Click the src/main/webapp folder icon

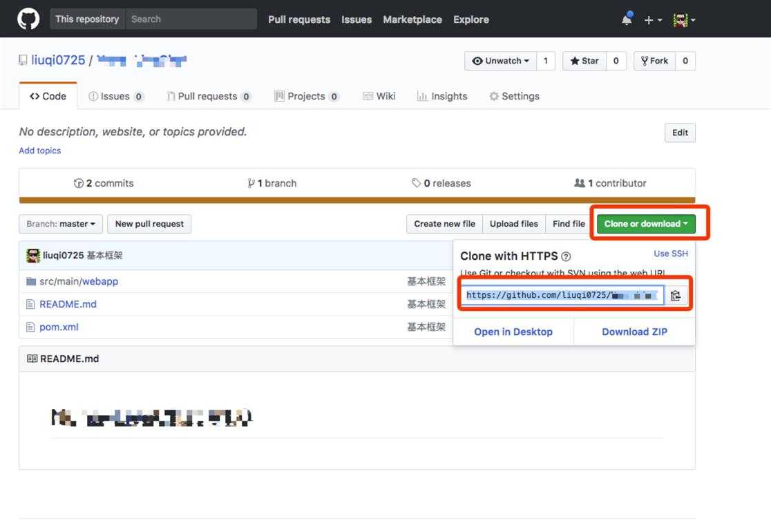pos(31,281)
